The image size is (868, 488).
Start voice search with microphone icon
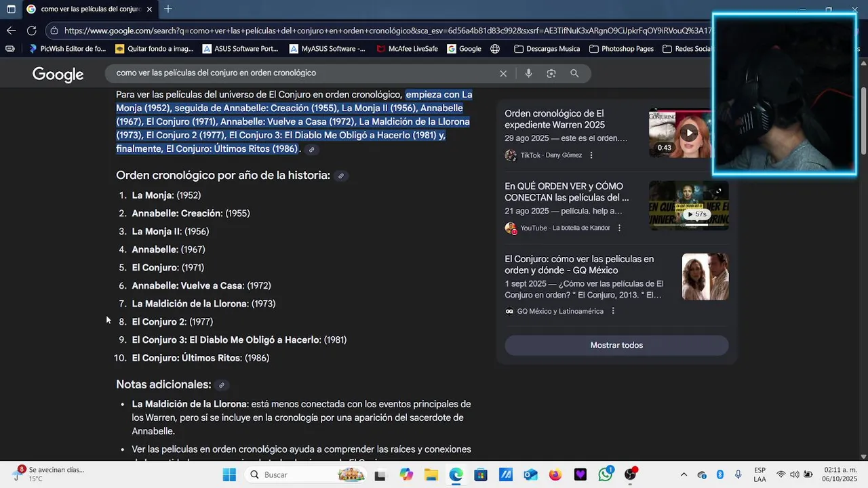coord(528,73)
